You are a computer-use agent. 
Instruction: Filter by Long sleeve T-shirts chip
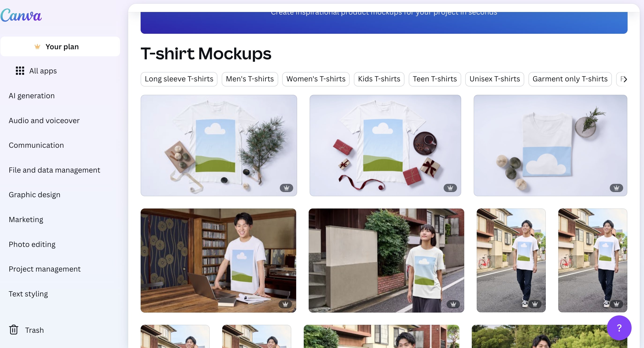tap(179, 79)
